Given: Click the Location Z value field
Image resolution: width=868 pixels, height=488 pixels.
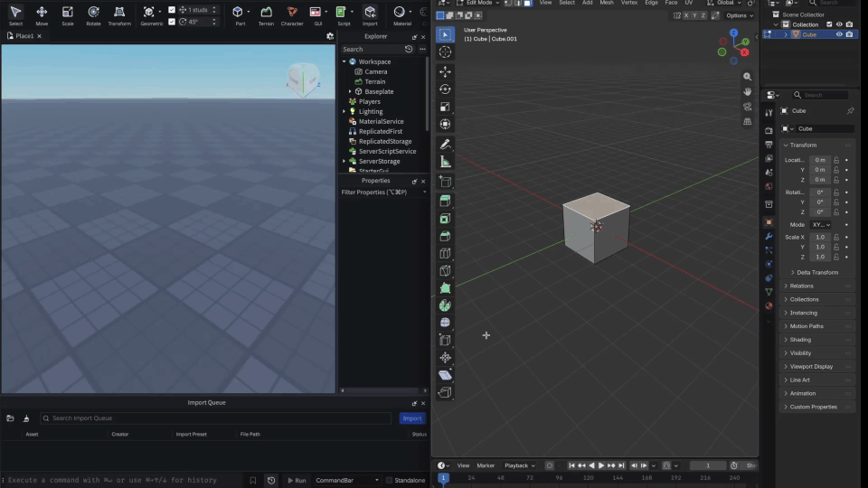Looking at the screenshot, I should pos(820,180).
